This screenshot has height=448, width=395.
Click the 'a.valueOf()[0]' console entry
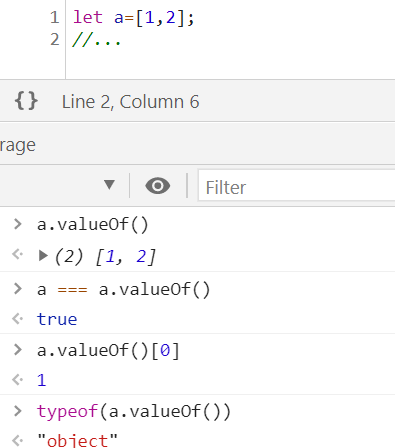(108, 351)
